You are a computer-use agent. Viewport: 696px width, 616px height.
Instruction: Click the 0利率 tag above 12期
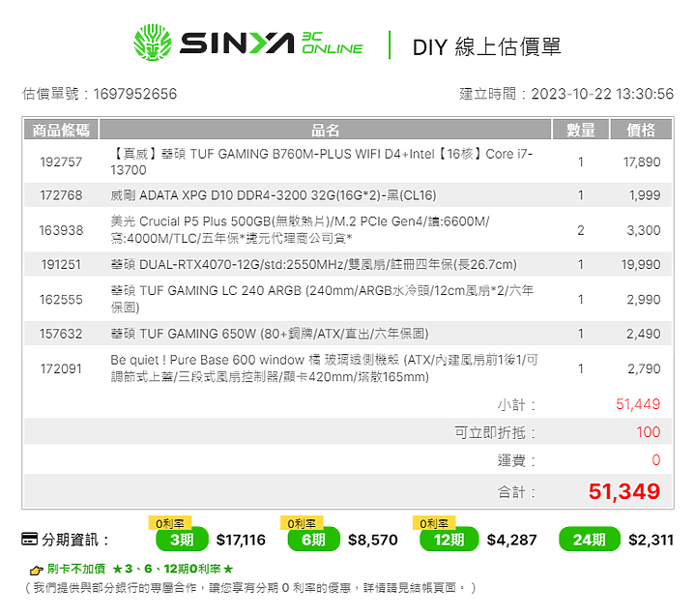click(434, 523)
